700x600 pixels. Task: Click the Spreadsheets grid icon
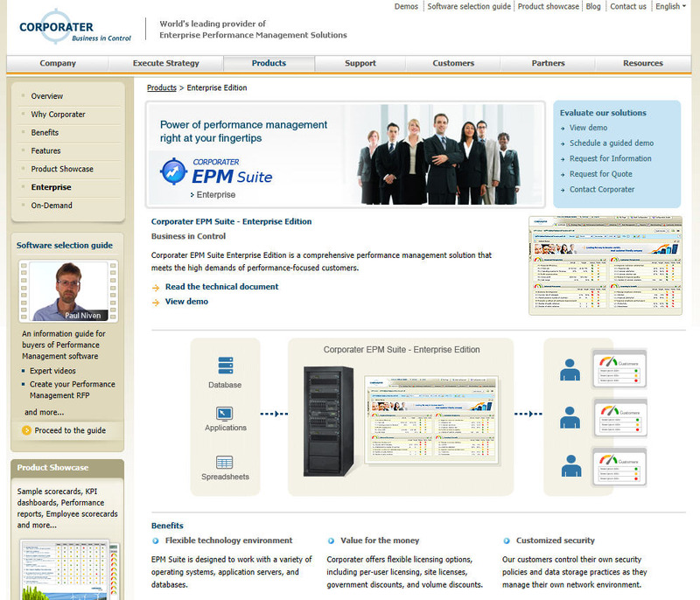point(225,462)
